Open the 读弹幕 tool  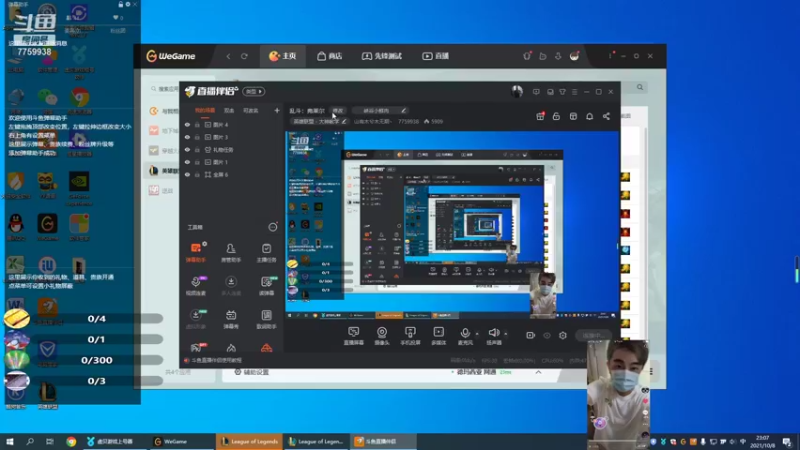[266, 286]
